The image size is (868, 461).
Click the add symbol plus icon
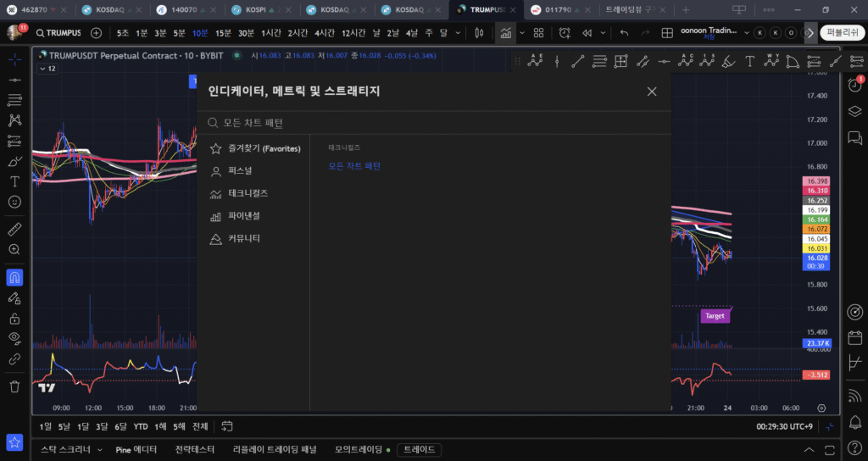coord(97,33)
